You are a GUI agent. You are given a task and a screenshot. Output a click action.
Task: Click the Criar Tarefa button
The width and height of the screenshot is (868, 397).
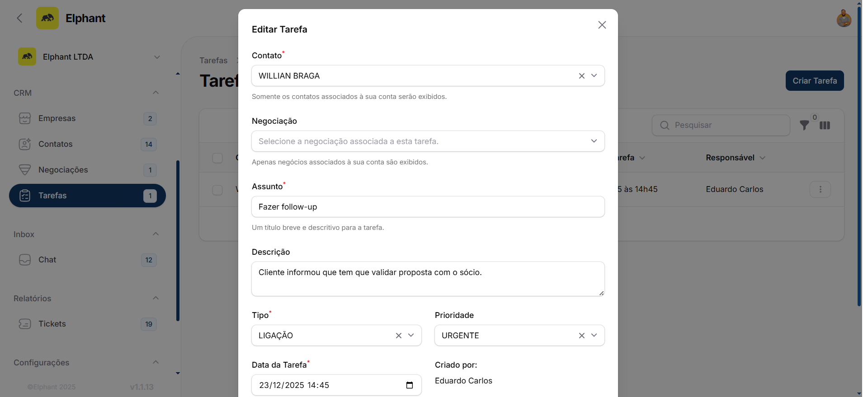click(814, 80)
